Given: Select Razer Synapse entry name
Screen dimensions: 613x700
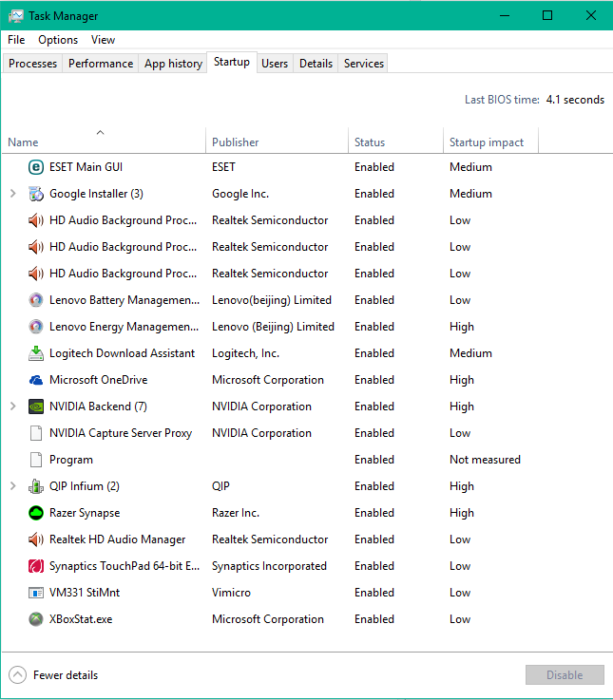Looking at the screenshot, I should click(85, 513).
